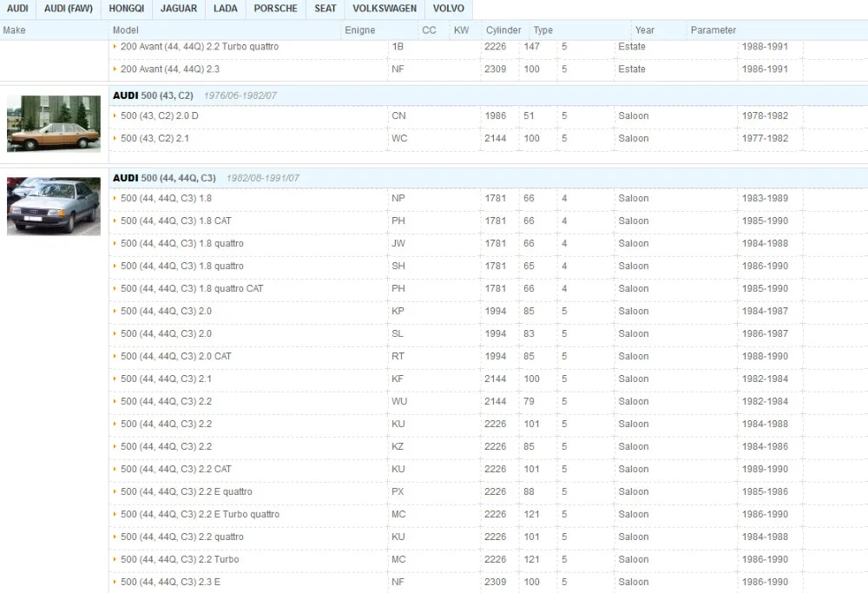Switch to the LADA tab
The width and height of the screenshot is (868, 593).
click(x=226, y=9)
